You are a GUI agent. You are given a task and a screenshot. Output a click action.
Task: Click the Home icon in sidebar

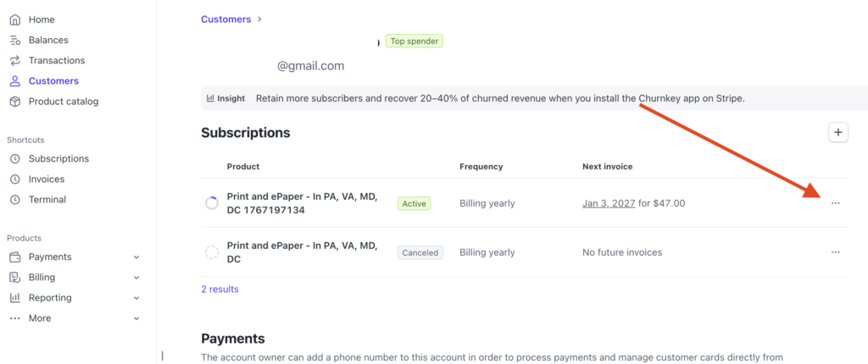[14, 19]
